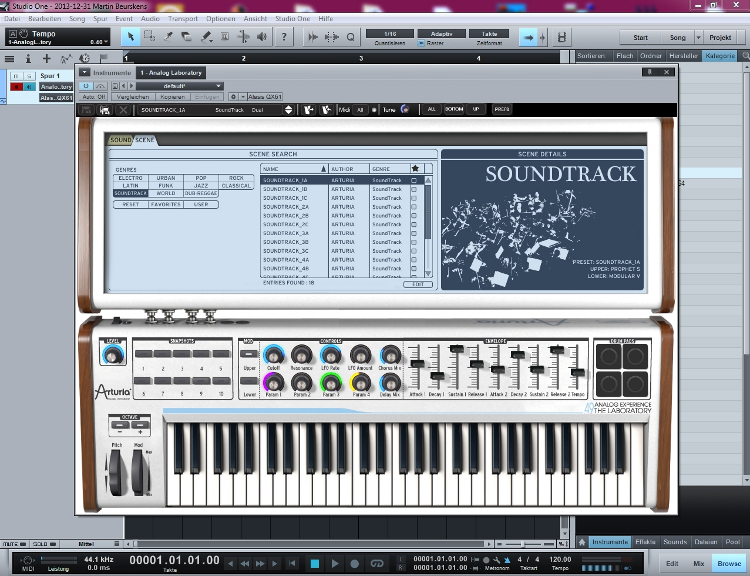Select the Arrow tool in toolbar

click(130, 37)
